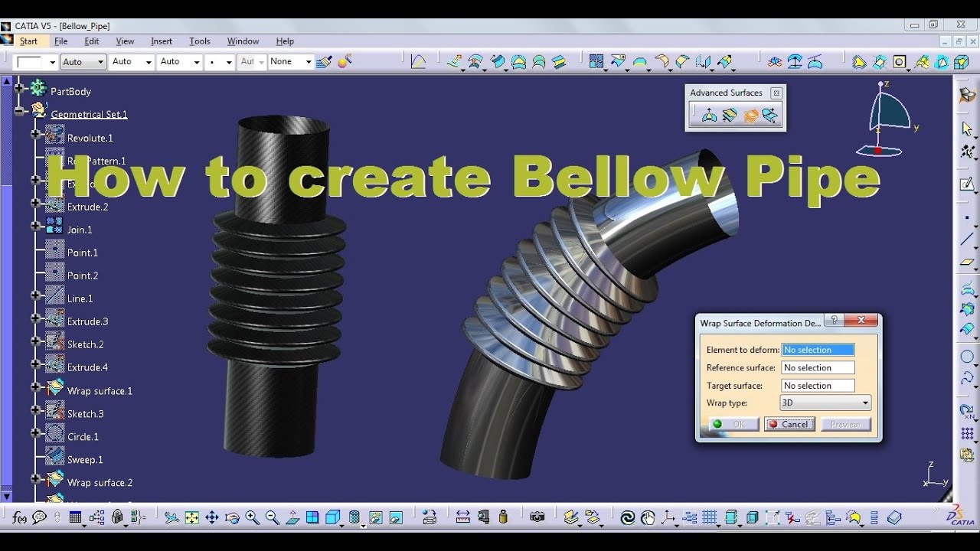Click the Fit All In view icon

click(x=191, y=518)
